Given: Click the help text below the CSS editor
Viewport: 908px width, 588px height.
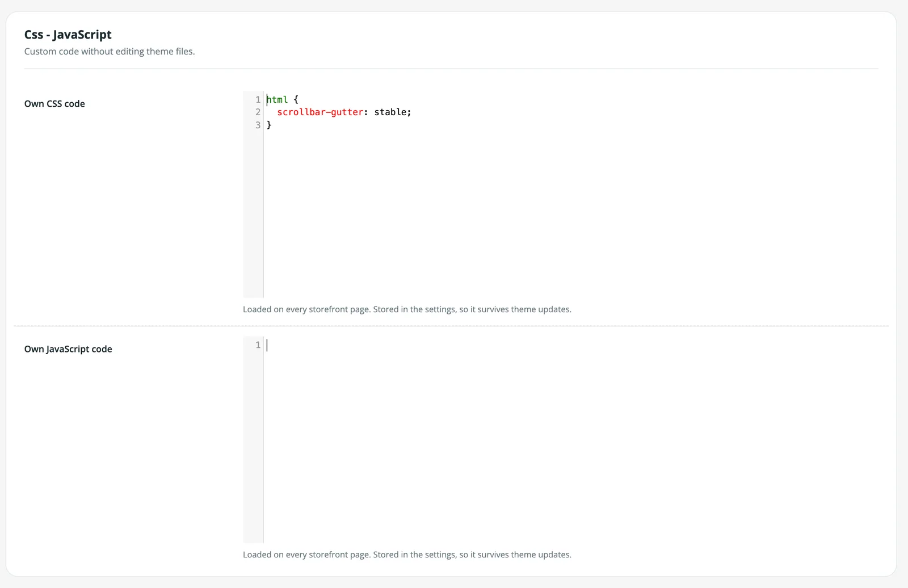Looking at the screenshot, I should [407, 309].
